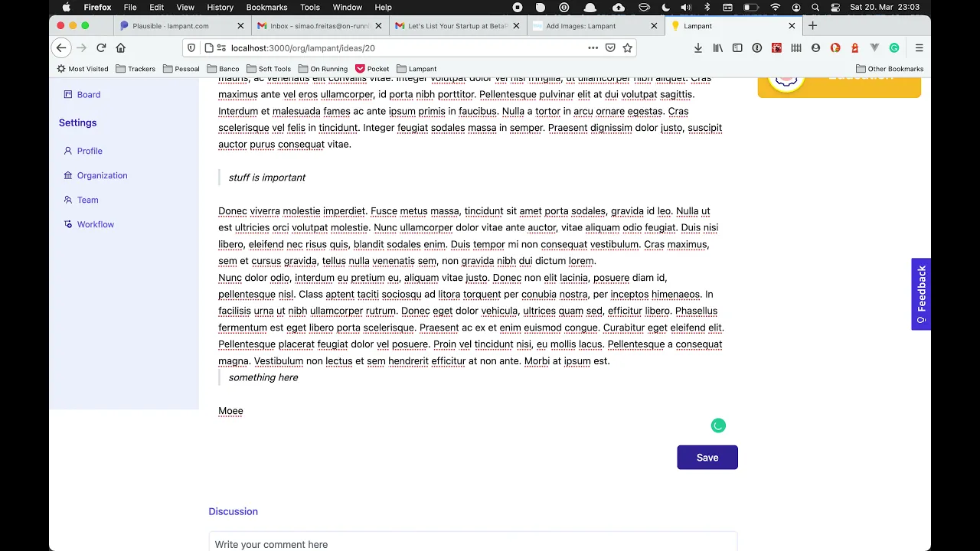This screenshot has width=980, height=551.
Task: Open the Most Visited bookmarks
Action: click(83, 69)
